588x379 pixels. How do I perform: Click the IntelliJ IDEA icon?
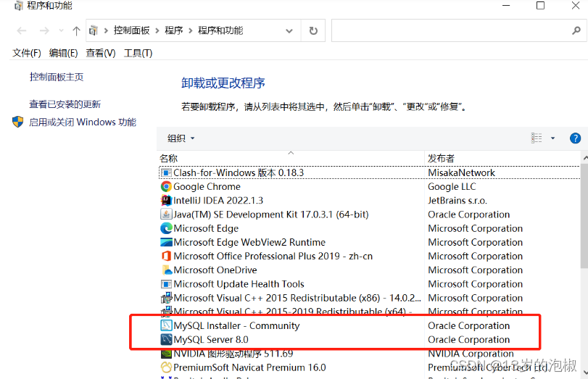click(x=166, y=200)
